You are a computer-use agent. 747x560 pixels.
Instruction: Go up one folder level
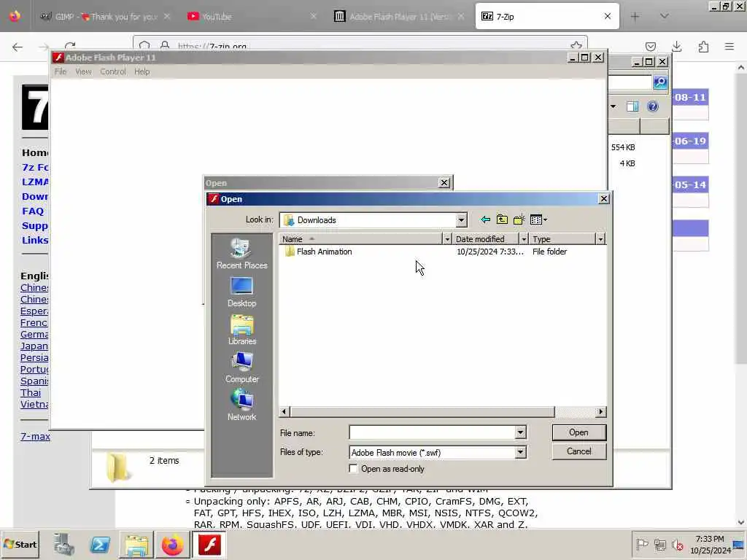point(502,219)
